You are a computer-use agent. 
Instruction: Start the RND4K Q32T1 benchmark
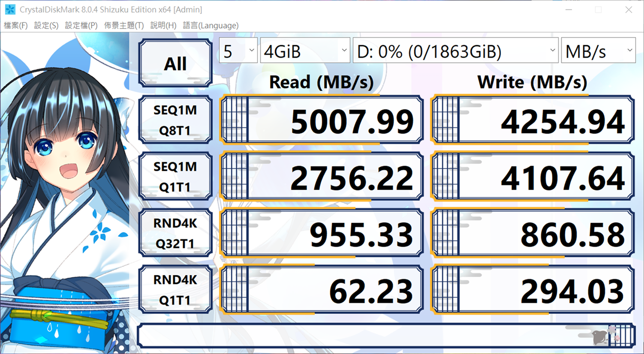point(175,233)
